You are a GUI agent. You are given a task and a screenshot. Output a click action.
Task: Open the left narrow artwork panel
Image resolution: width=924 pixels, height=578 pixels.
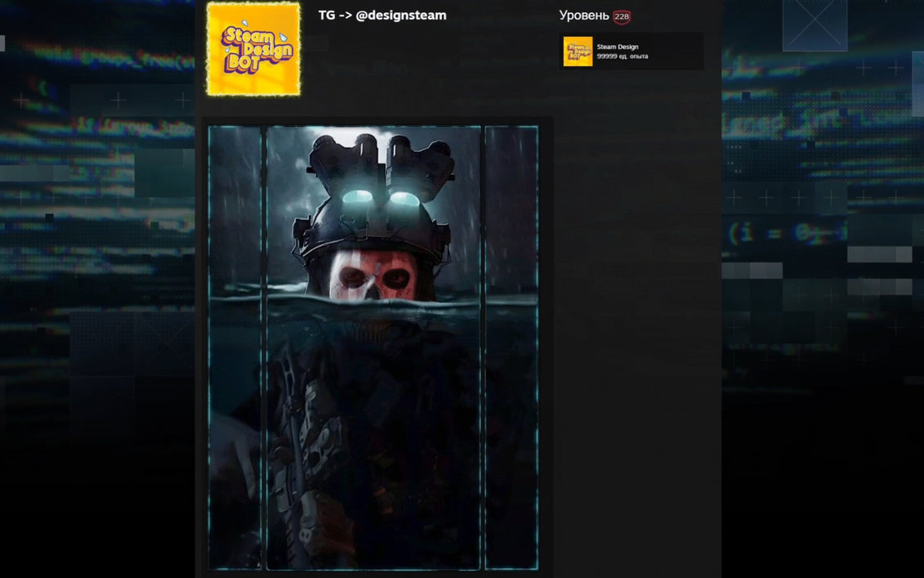click(235, 347)
